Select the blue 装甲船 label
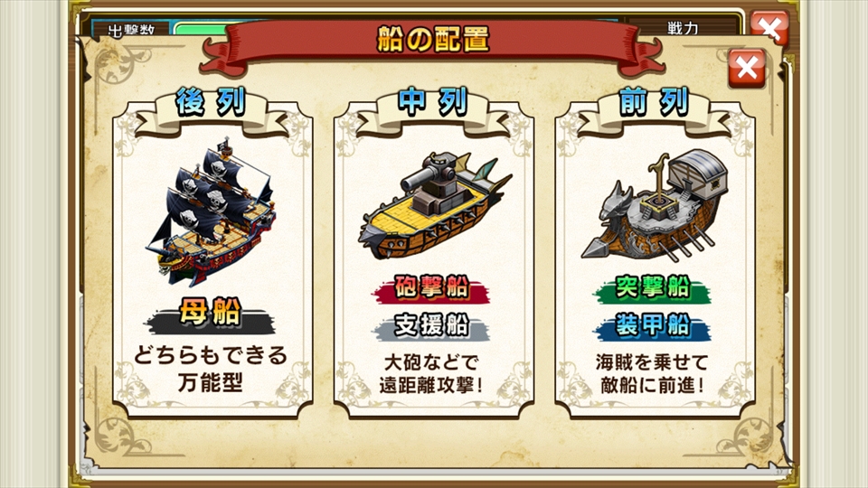This screenshot has height=488, width=868. click(653, 326)
